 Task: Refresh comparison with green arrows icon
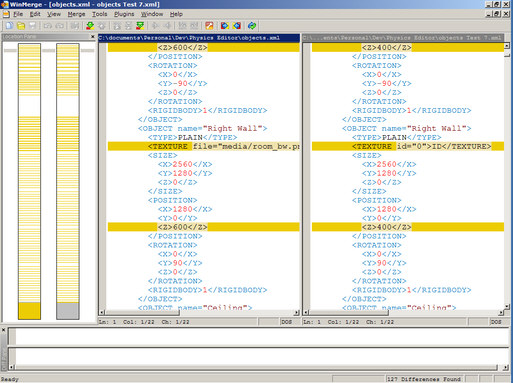pos(252,26)
